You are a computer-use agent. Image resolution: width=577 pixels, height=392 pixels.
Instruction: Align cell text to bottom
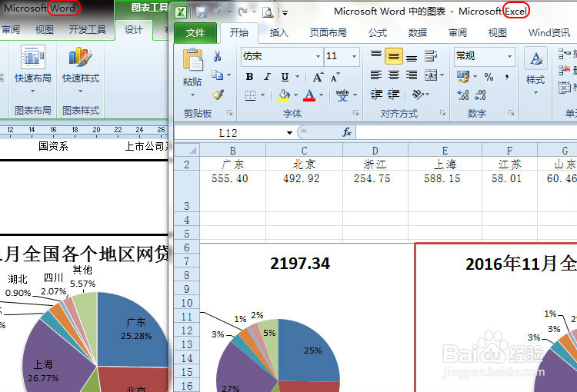tap(412, 57)
